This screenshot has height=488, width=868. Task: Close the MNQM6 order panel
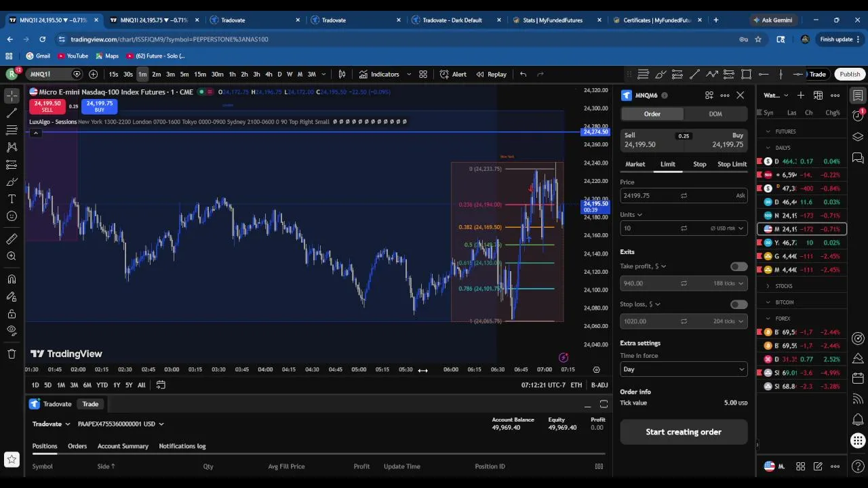point(741,96)
